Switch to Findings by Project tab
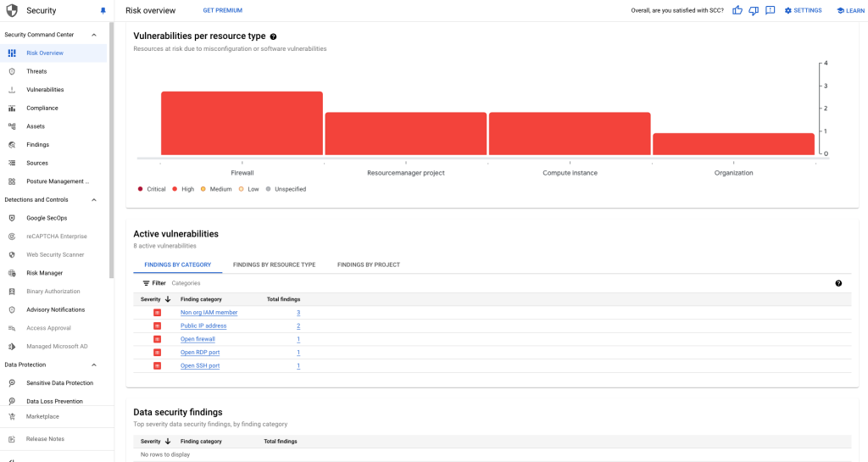868x462 pixels. (369, 265)
